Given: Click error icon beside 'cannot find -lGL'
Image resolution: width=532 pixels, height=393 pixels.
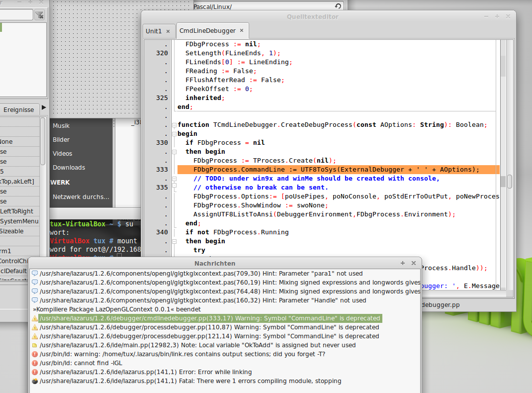Looking at the screenshot, I should pos(35,363).
